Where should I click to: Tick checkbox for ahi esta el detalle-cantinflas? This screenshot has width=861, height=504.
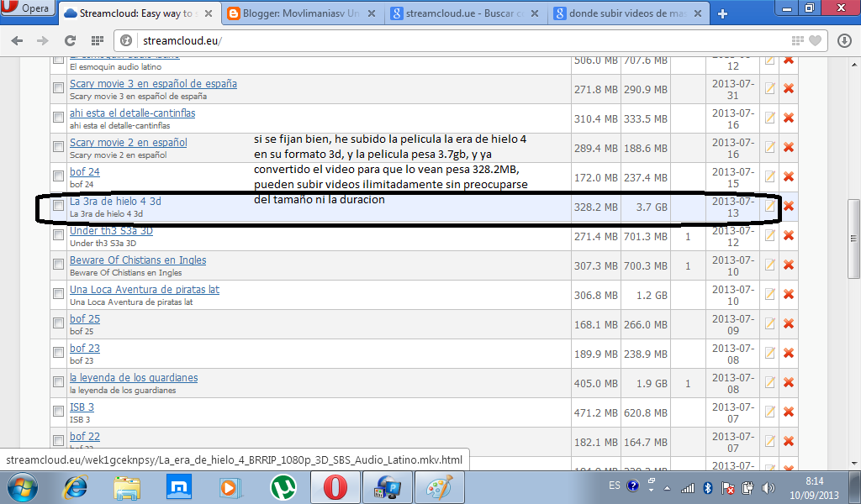pos(58,117)
